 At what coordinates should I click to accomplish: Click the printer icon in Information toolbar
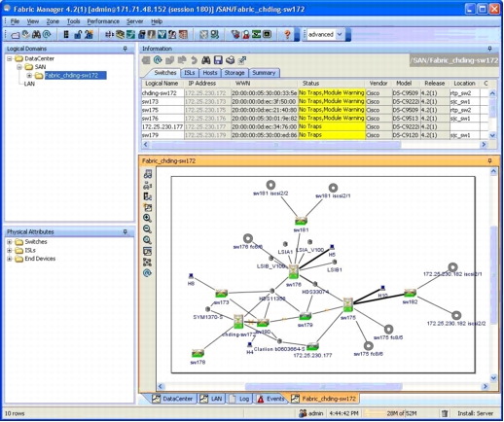tap(230, 60)
